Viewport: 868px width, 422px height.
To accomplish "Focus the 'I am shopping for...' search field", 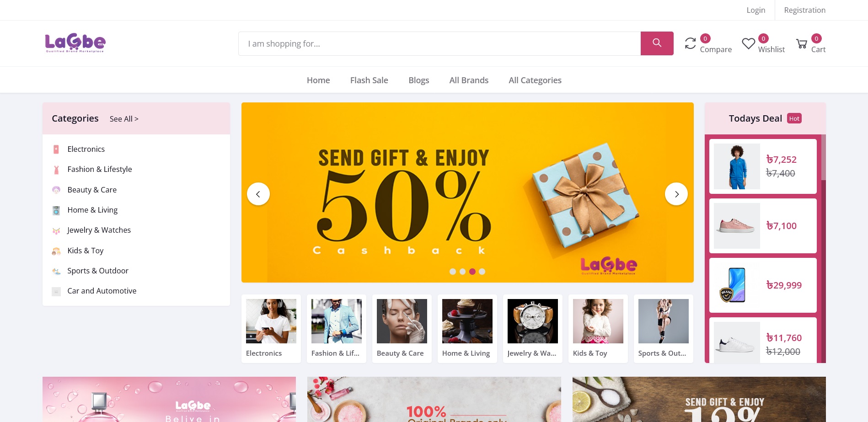I will 439,43.
